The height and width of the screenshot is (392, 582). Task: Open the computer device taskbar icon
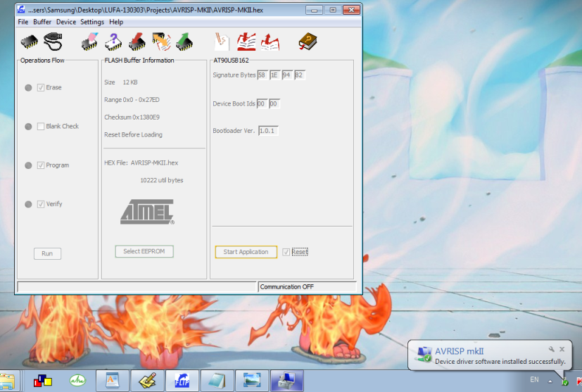(287, 381)
